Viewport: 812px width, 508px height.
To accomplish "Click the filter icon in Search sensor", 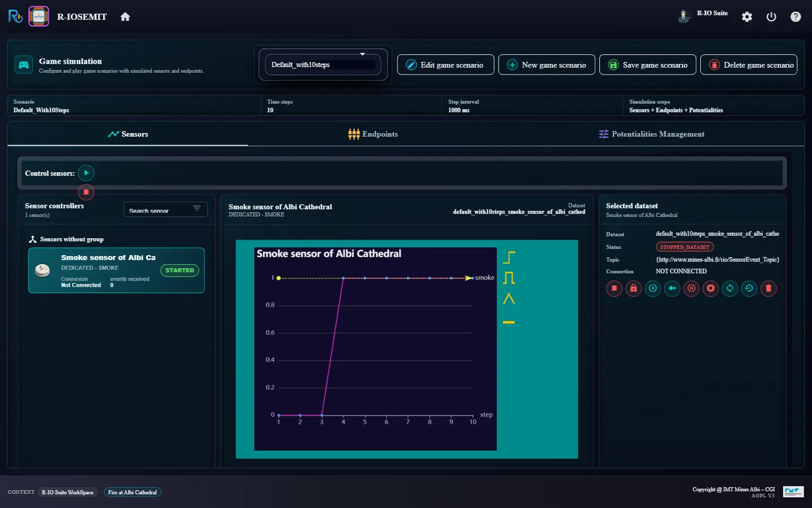I will pos(197,208).
